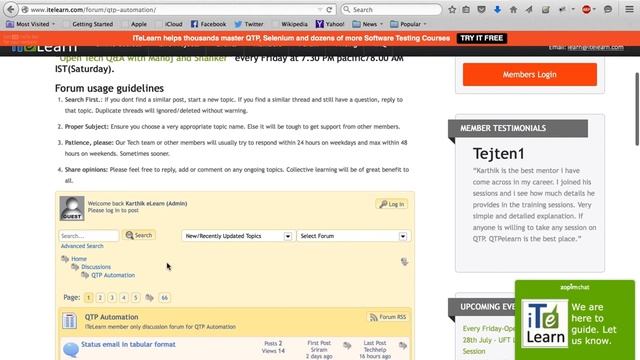Click the next-pages icon after page 5
This screenshot has width=640, height=360.
click(149, 298)
